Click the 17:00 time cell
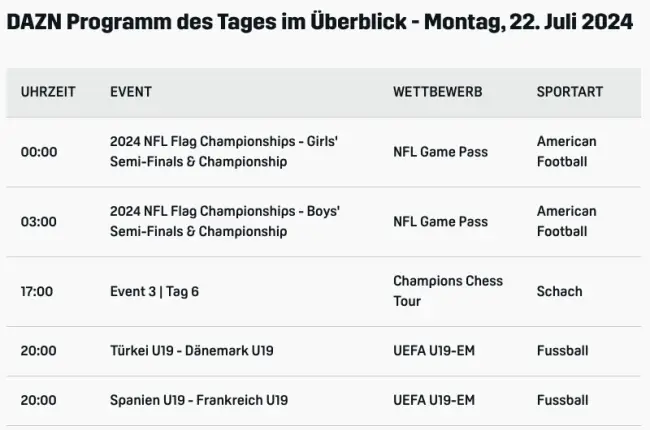The width and height of the screenshot is (650, 430). tap(37, 291)
